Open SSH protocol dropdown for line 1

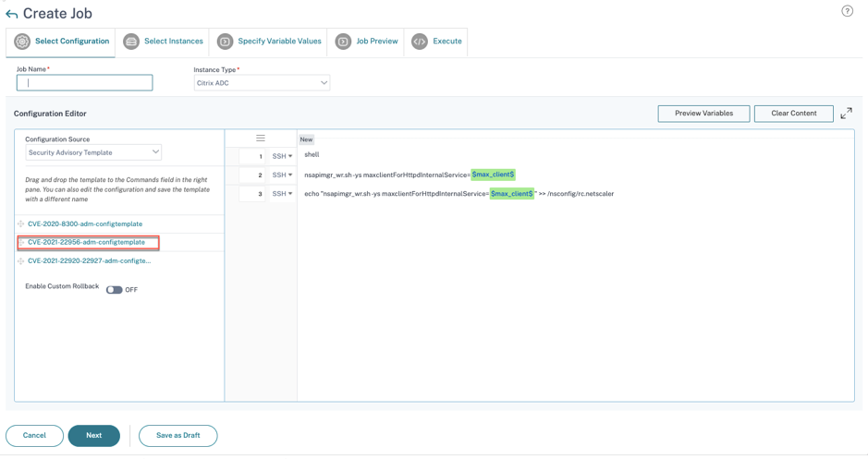coord(282,156)
